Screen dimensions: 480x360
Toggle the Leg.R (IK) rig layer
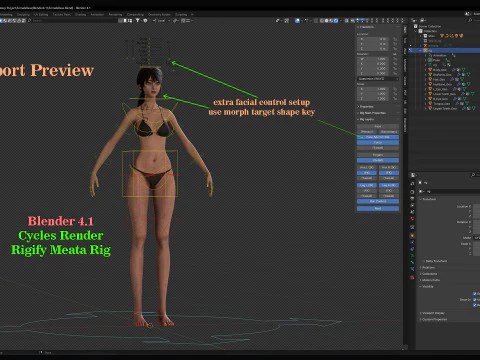pyautogui.click(x=389, y=185)
